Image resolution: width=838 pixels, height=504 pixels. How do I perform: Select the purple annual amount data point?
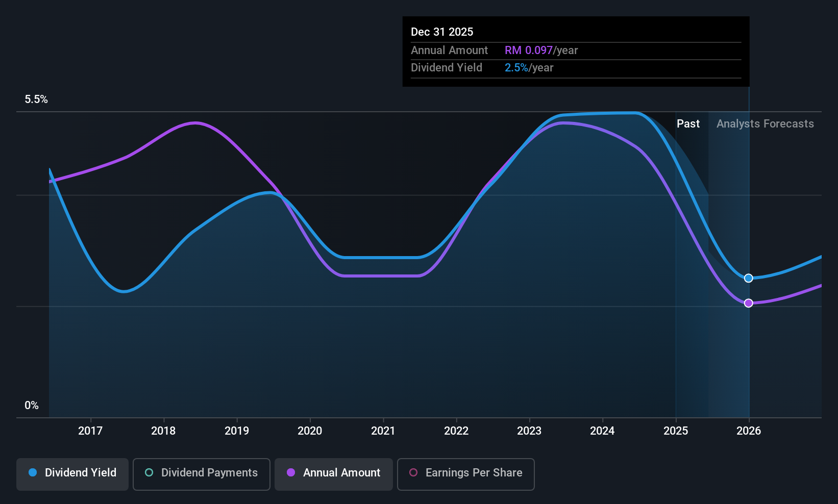click(749, 303)
